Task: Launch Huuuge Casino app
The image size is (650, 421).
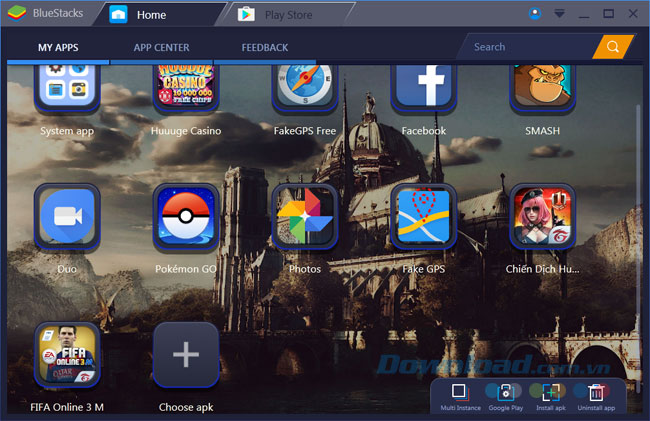Action: coord(186,87)
